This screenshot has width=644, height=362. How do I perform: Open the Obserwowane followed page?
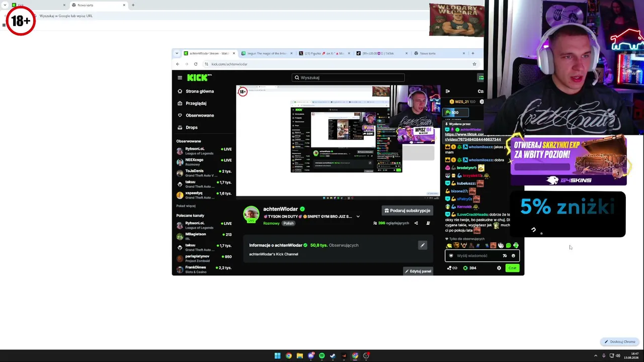196,116
